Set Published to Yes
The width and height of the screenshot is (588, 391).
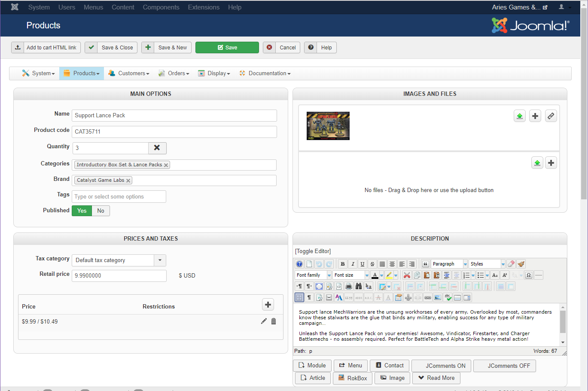(82, 211)
